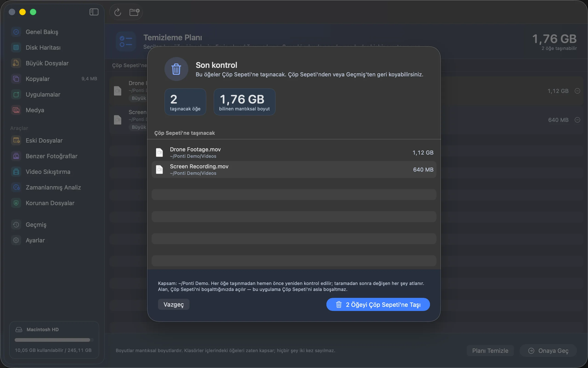This screenshot has width=588, height=368.
Task: Open Ayarlar settings
Action: [x=54, y=240]
